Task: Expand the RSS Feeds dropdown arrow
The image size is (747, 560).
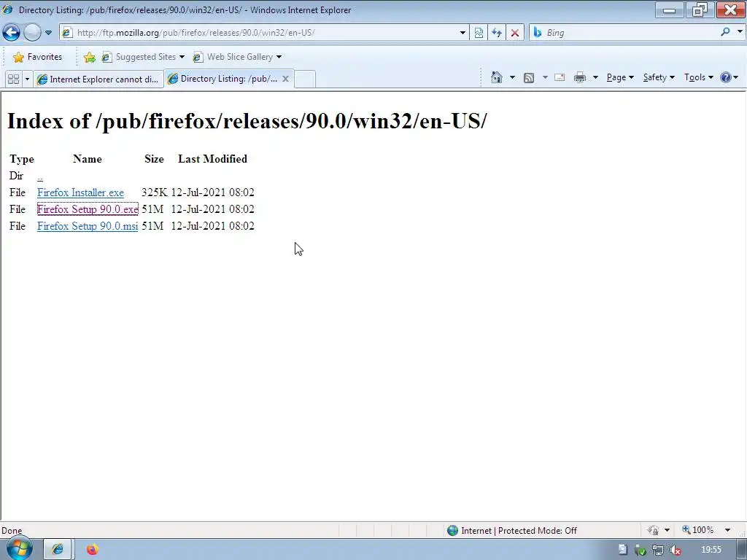Action: click(x=545, y=77)
